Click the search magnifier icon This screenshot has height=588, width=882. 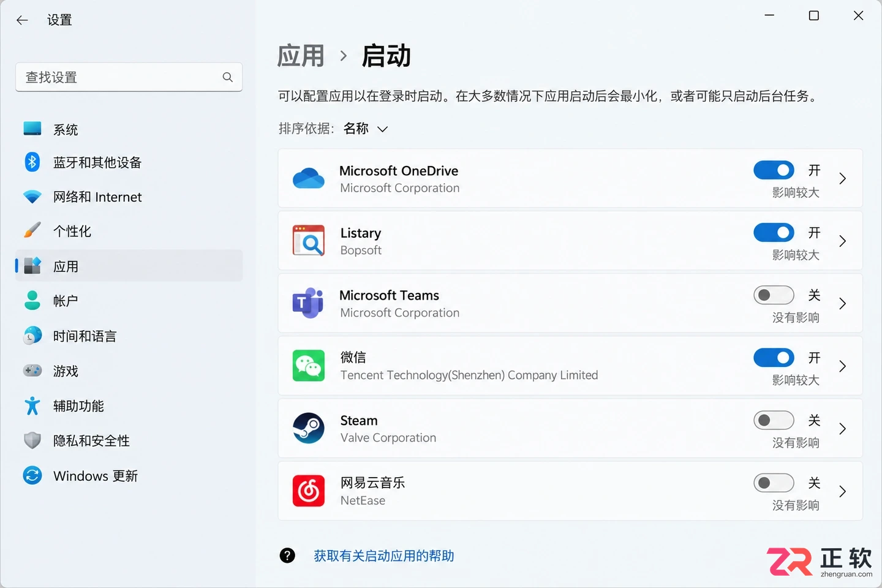click(228, 77)
